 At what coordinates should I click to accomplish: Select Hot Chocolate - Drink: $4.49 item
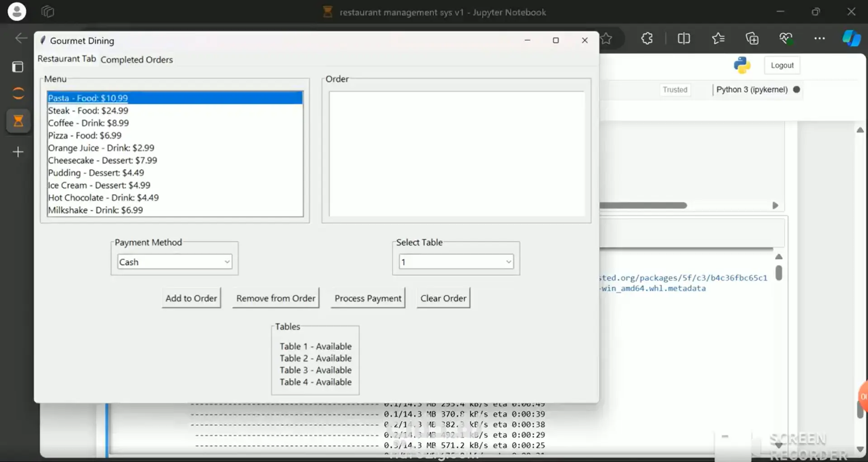[175, 198]
